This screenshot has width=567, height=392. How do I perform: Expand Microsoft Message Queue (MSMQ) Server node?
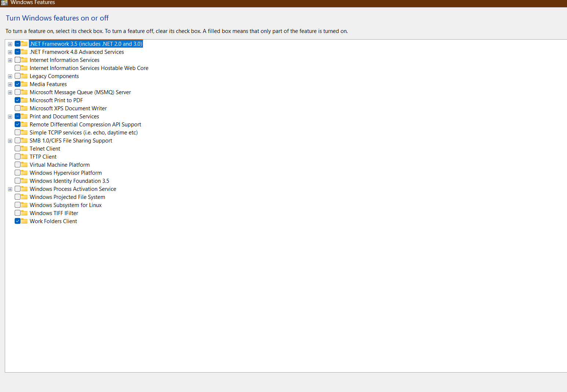click(10, 92)
